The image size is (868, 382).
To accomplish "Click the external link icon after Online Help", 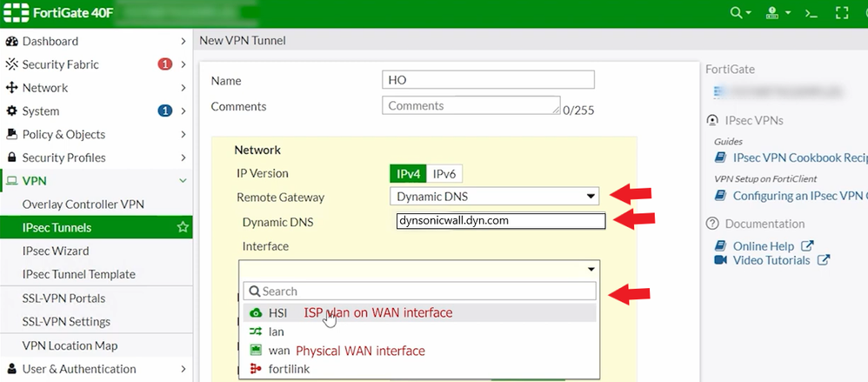I will 808,245.
